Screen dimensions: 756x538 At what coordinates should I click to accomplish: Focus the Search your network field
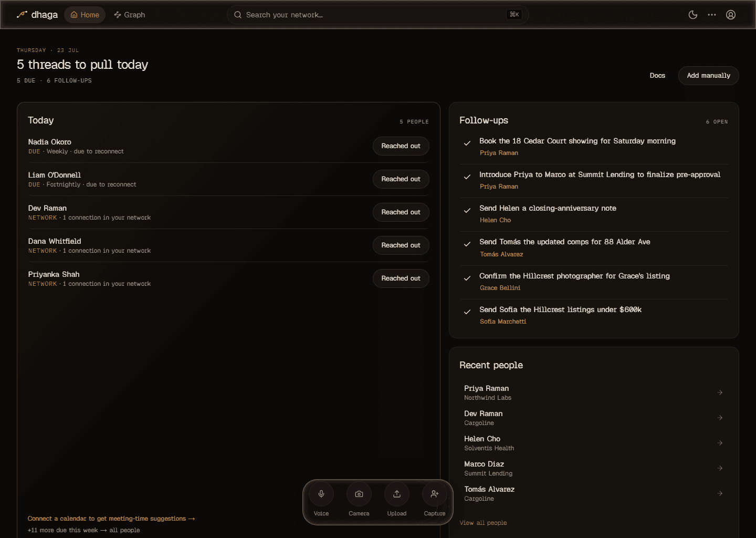(378, 15)
